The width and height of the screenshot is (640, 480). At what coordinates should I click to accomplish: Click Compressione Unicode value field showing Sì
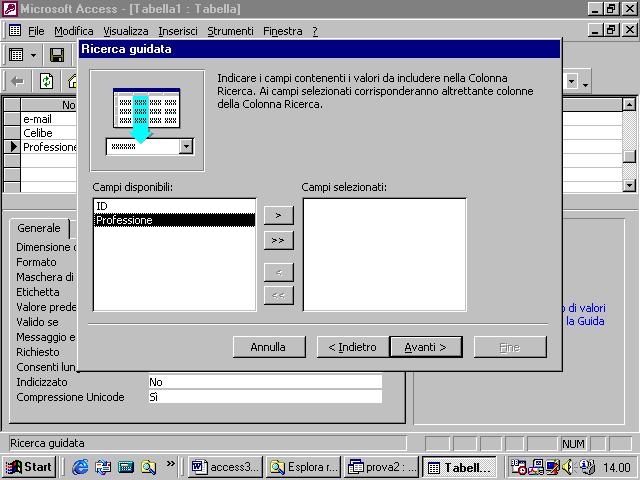point(265,397)
